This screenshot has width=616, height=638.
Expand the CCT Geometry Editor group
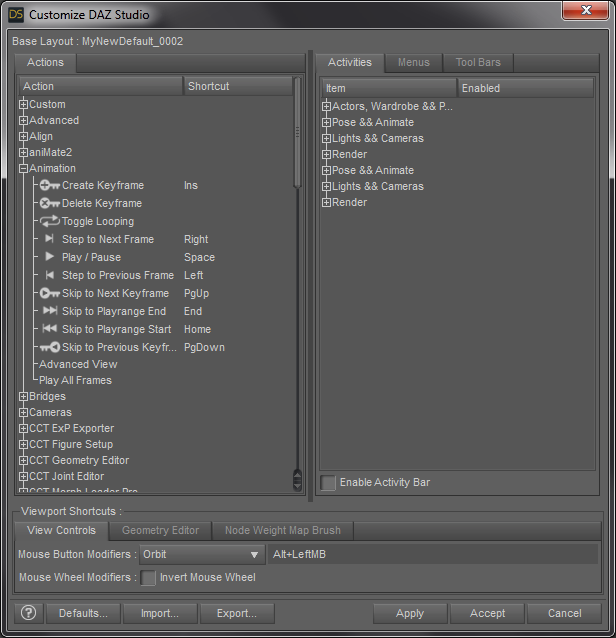pos(23,460)
